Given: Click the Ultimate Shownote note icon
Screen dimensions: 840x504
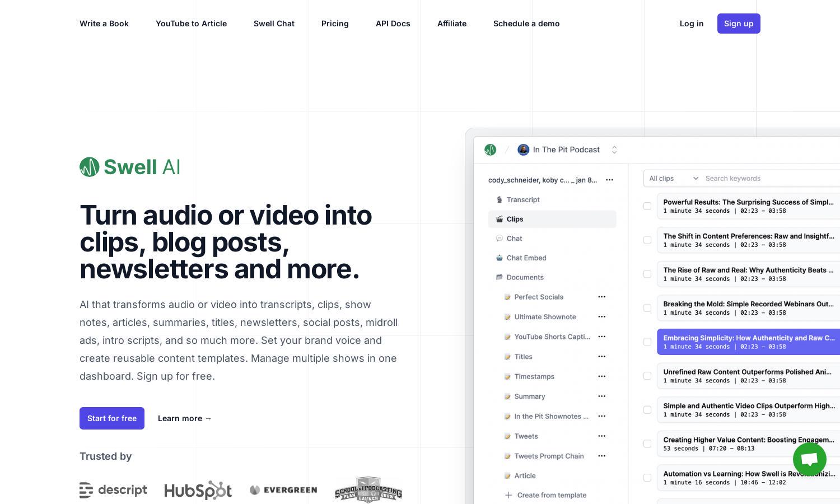Looking at the screenshot, I should pyautogui.click(x=507, y=317).
